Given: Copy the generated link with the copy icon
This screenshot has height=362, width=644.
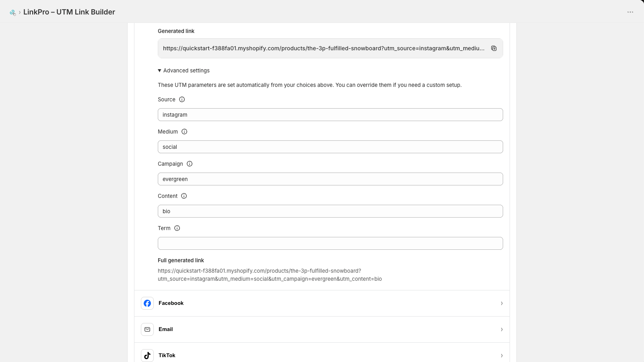Looking at the screenshot, I should [494, 48].
